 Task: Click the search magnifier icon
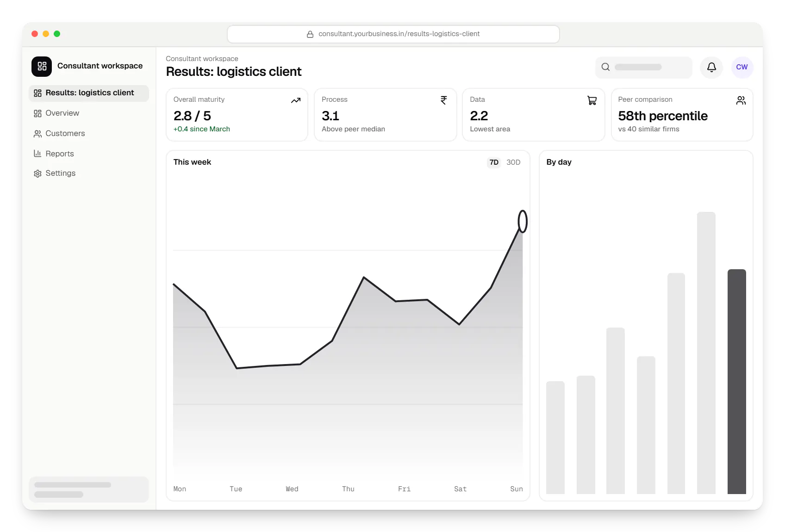605,67
